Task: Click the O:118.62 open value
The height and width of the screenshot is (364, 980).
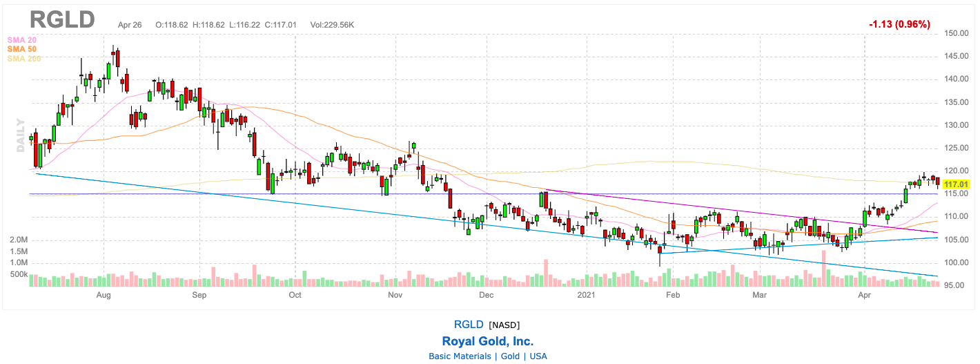Action: (x=173, y=24)
